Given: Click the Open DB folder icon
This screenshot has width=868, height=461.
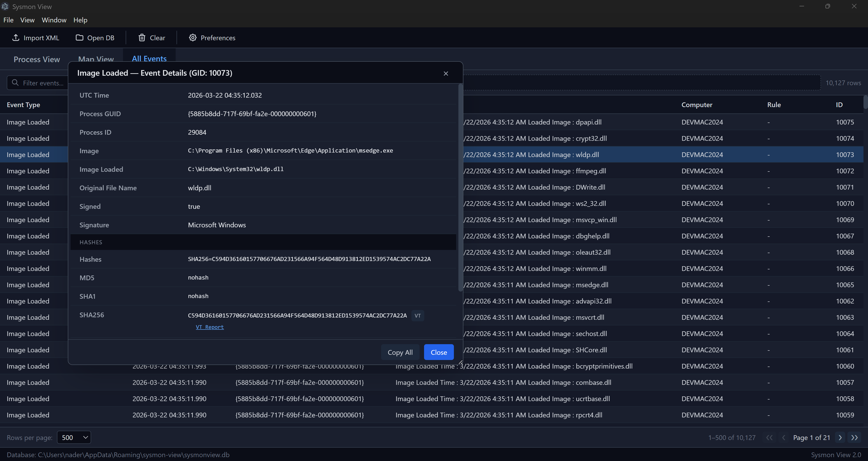Looking at the screenshot, I should point(79,38).
